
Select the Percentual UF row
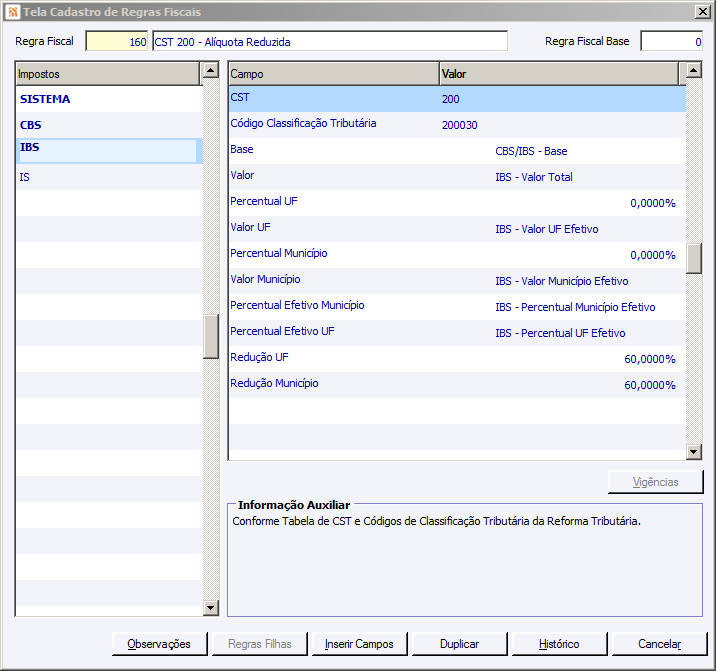(x=457, y=203)
